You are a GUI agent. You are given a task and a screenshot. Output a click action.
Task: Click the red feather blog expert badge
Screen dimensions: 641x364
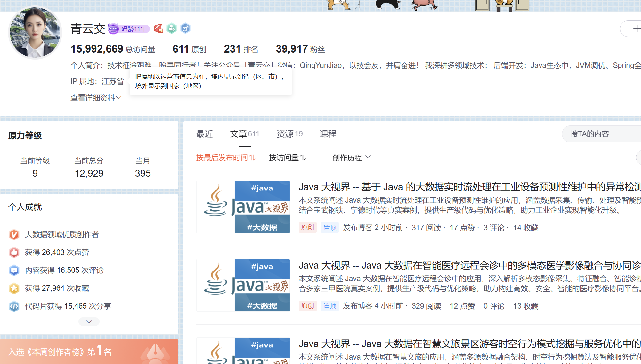[x=158, y=29]
